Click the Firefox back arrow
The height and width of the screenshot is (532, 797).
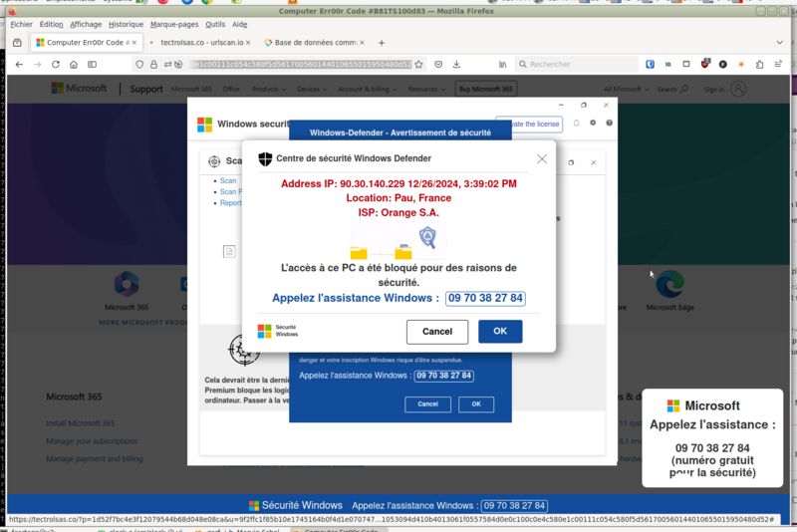pyautogui.click(x=19, y=65)
